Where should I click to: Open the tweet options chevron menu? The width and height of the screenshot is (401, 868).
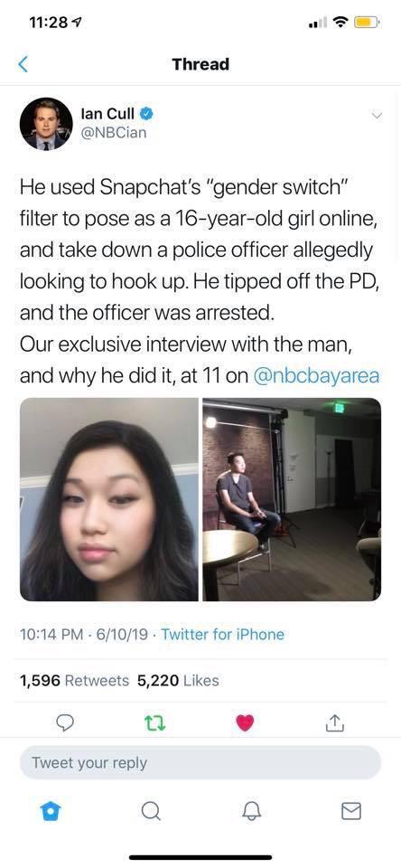[x=377, y=116]
